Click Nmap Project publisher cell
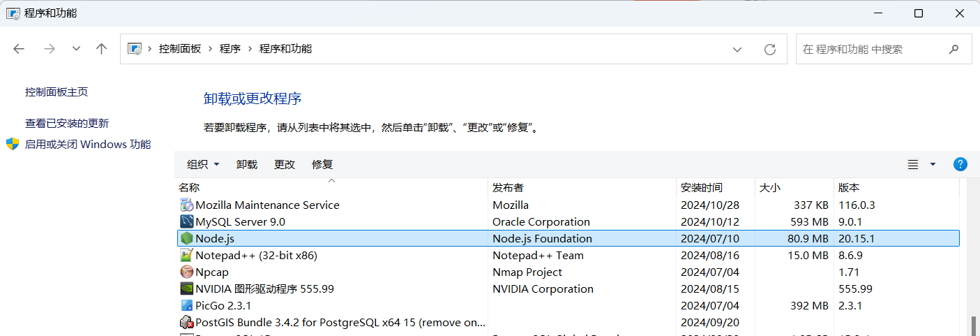Image resolution: width=980 pixels, height=336 pixels. pyautogui.click(x=527, y=272)
